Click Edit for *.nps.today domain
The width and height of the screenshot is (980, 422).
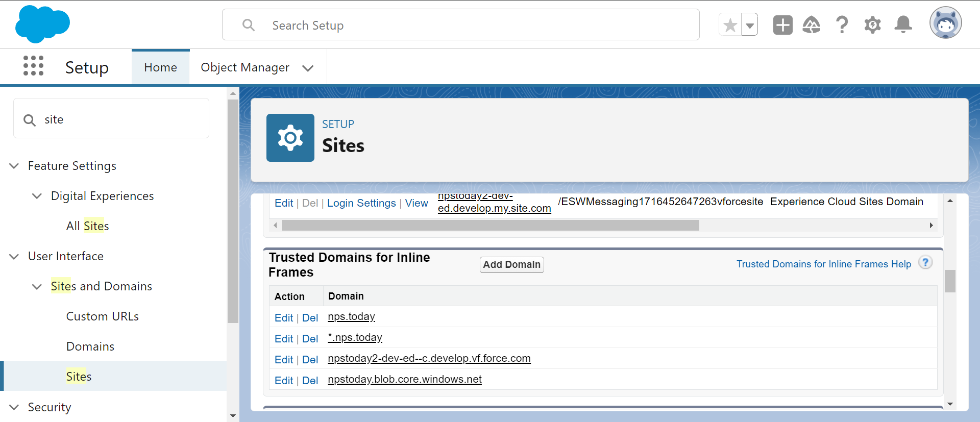coord(284,339)
